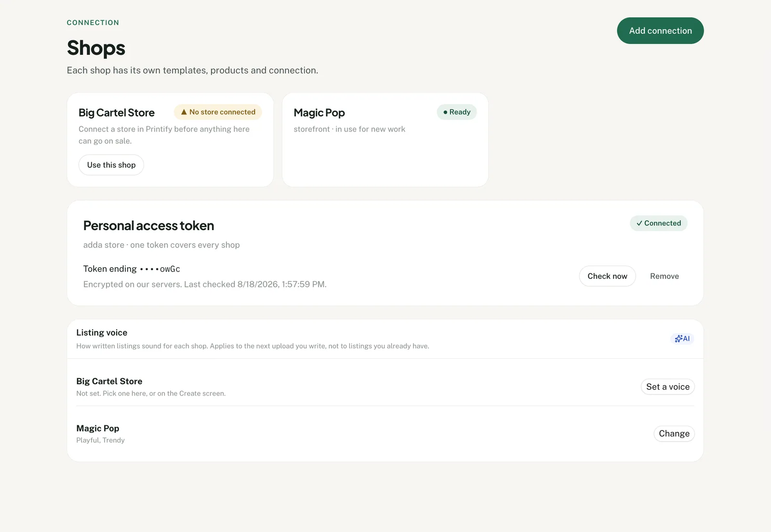Click 'Each shop has its own templates' subtitle
The width and height of the screenshot is (771, 532).
click(x=192, y=70)
